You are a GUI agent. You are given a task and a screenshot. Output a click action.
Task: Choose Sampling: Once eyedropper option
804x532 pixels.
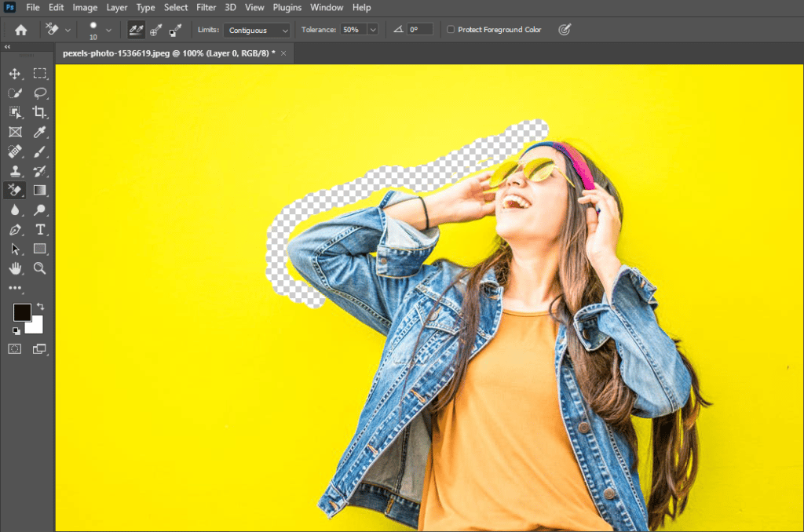(x=155, y=30)
